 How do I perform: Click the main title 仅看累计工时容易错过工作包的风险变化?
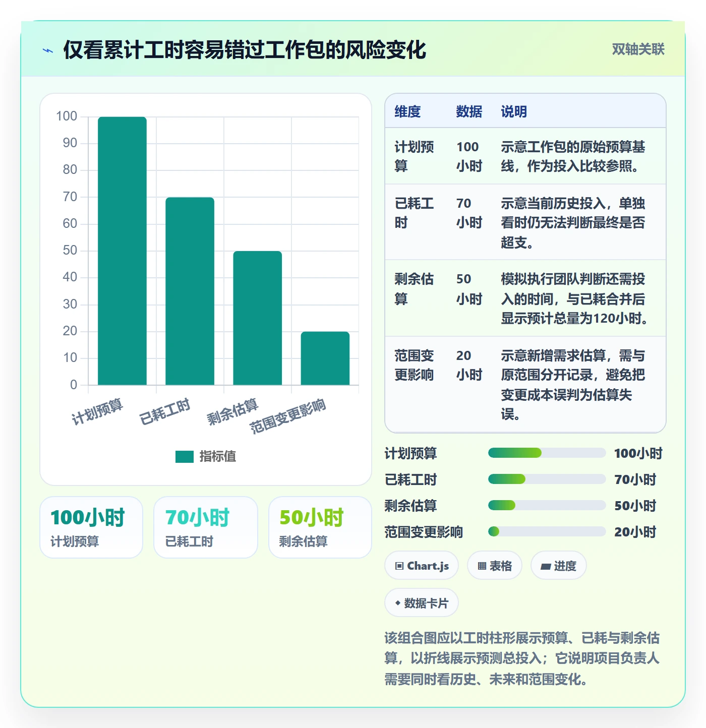(x=245, y=50)
